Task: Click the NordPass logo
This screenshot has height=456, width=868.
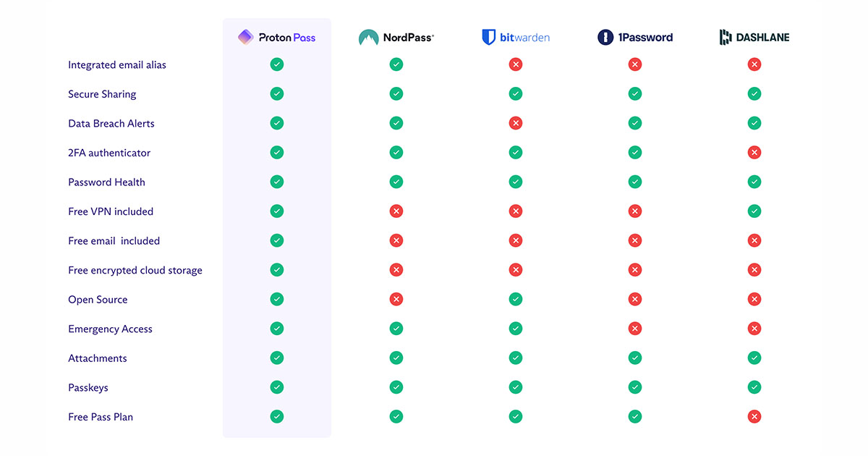Action: point(396,38)
